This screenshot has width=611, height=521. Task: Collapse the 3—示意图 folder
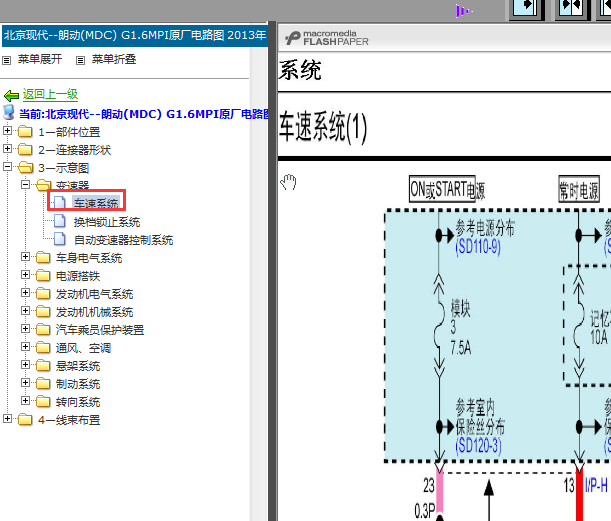coord(7,166)
